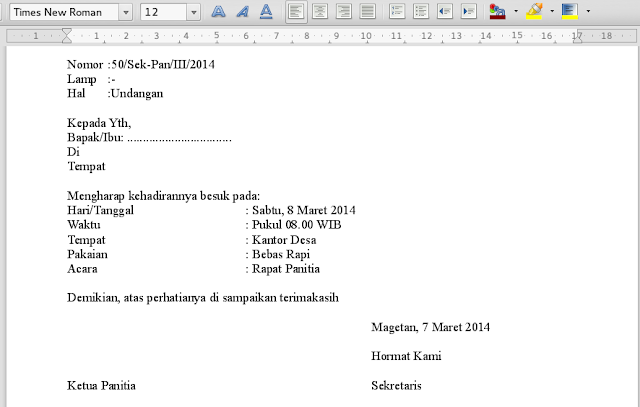
Task: Apply paragraph background color
Action: tap(570, 11)
